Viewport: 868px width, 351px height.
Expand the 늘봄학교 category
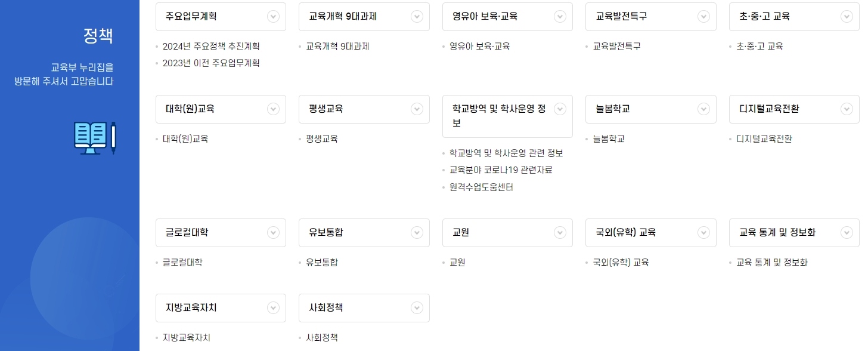[703, 109]
